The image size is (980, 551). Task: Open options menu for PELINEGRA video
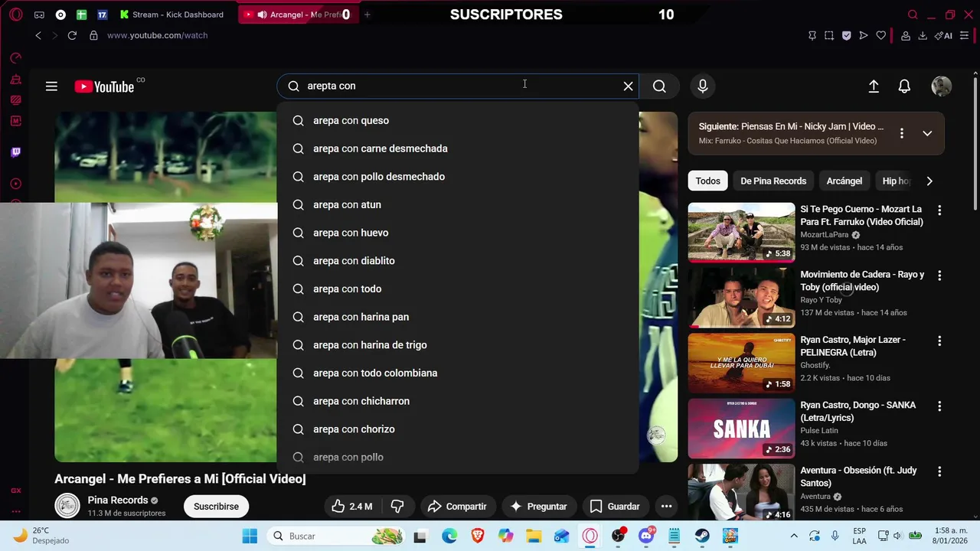point(939,341)
